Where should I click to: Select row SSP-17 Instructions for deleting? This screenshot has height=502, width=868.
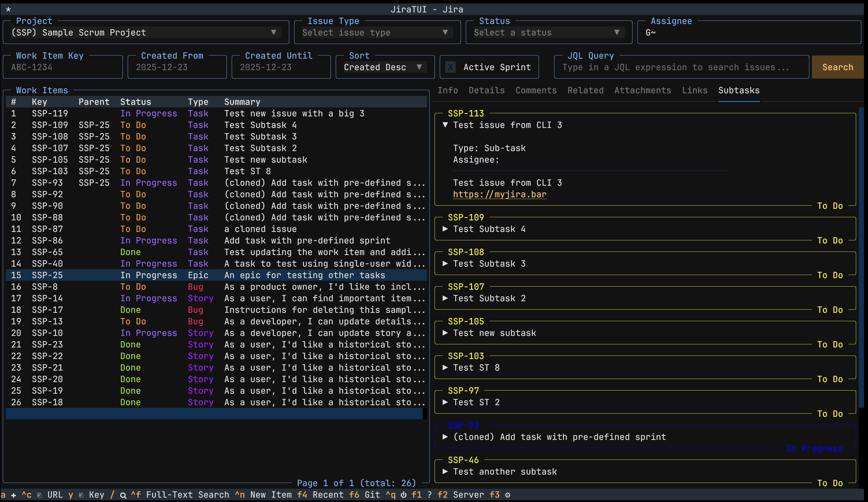pyautogui.click(x=216, y=310)
